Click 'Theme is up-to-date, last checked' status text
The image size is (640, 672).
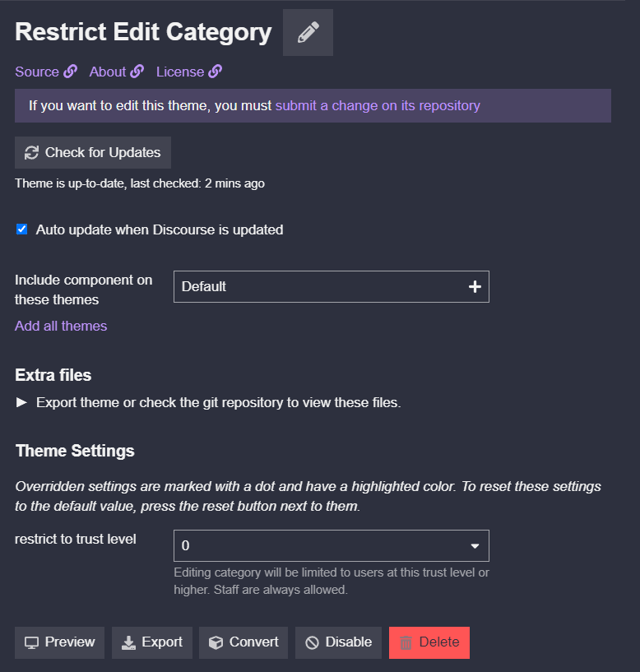[x=140, y=183]
